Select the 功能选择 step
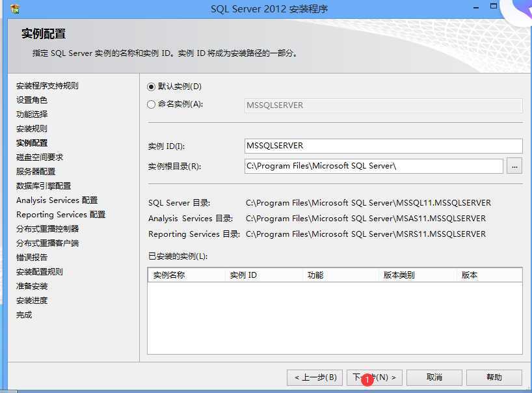 pos(32,114)
